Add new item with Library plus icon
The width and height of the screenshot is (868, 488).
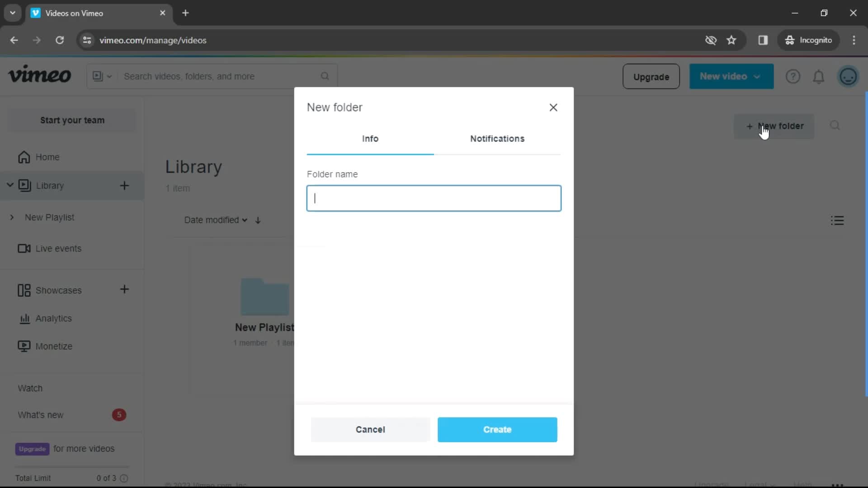pyautogui.click(x=124, y=186)
